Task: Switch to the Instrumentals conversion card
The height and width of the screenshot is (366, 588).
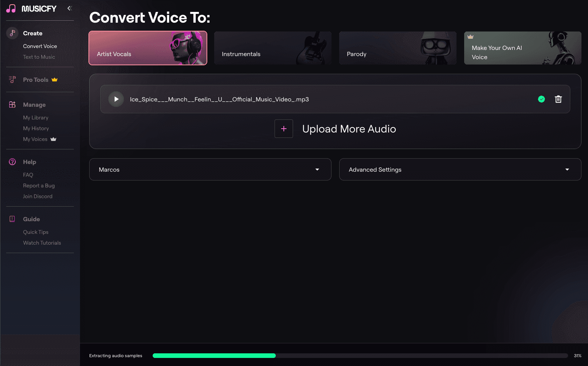Action: click(x=273, y=48)
